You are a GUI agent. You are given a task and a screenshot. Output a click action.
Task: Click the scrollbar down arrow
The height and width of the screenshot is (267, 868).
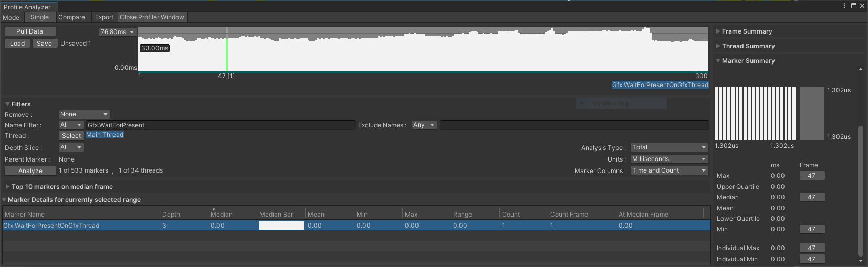(x=860, y=261)
